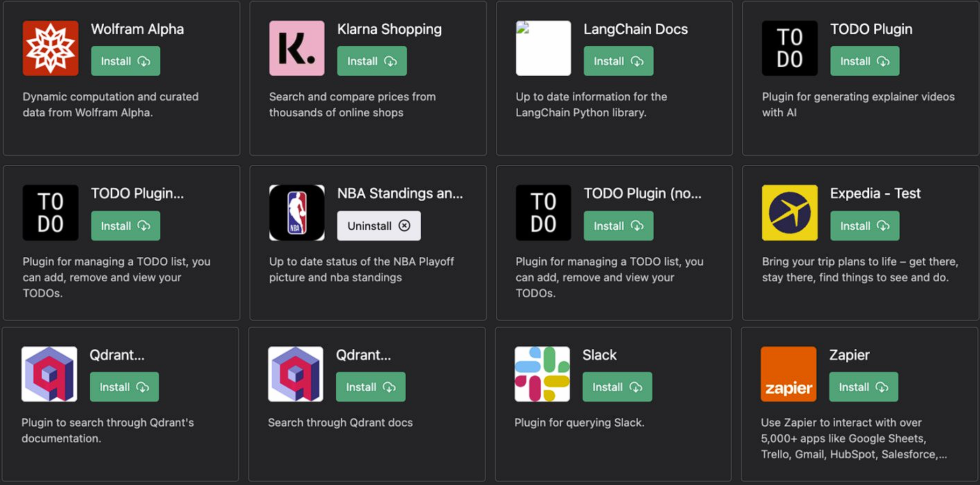Click the broken LangChain Docs logo image
980x485 pixels.
(x=544, y=48)
